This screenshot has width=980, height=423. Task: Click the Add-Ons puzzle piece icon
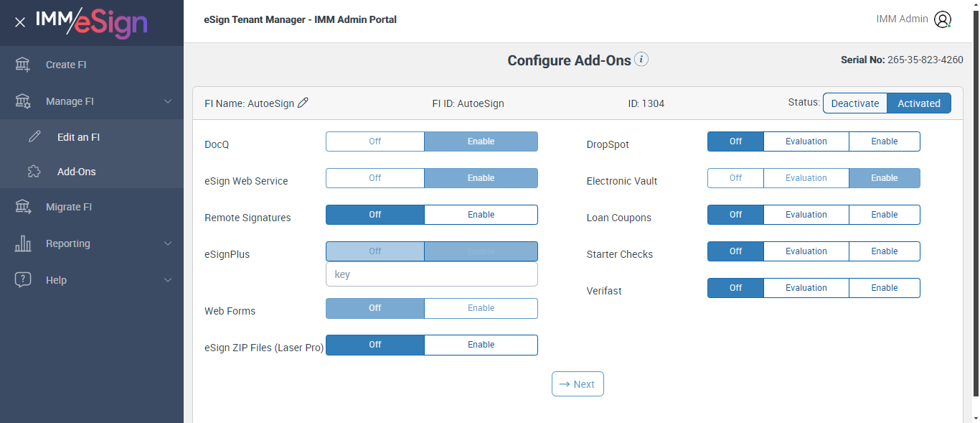(x=34, y=172)
